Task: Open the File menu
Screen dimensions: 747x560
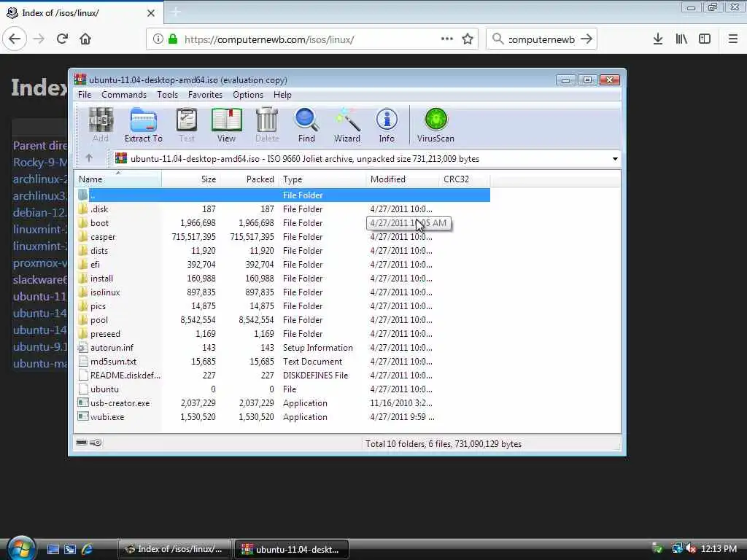Action: (85, 95)
